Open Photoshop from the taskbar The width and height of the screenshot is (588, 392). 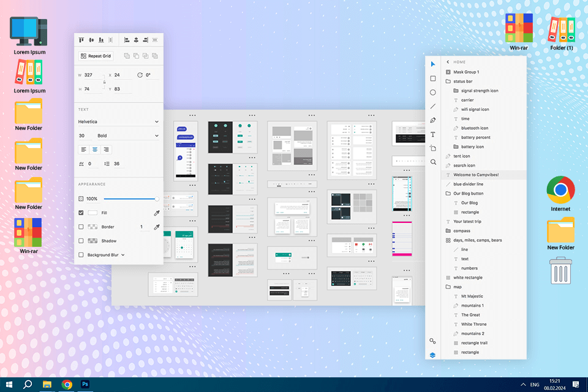coord(85,384)
